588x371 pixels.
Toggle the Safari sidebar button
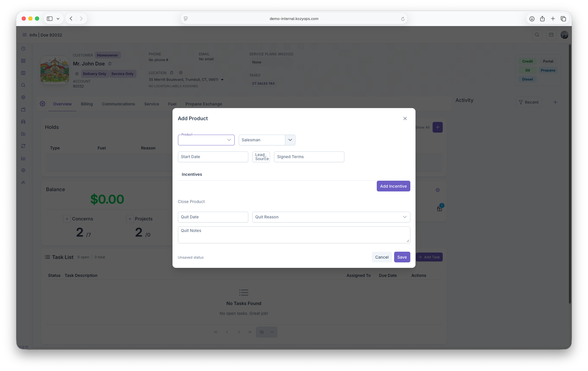pos(50,19)
